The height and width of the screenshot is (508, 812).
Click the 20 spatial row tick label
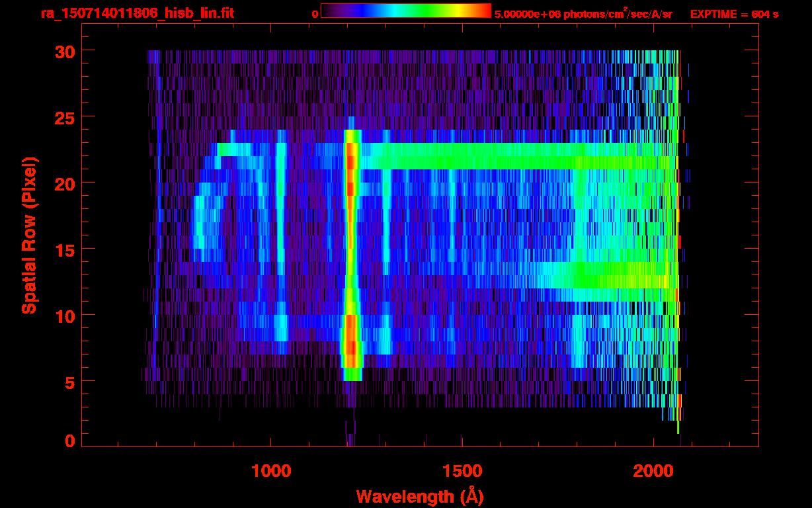click(65, 183)
